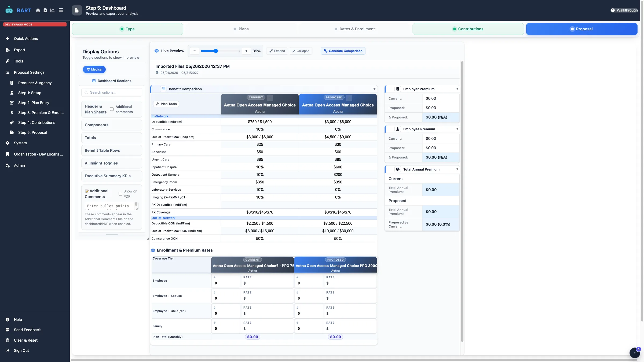Image resolution: width=644 pixels, height=362 pixels.
Task: Decrease preview zoom with minus button
Action: coord(195,51)
